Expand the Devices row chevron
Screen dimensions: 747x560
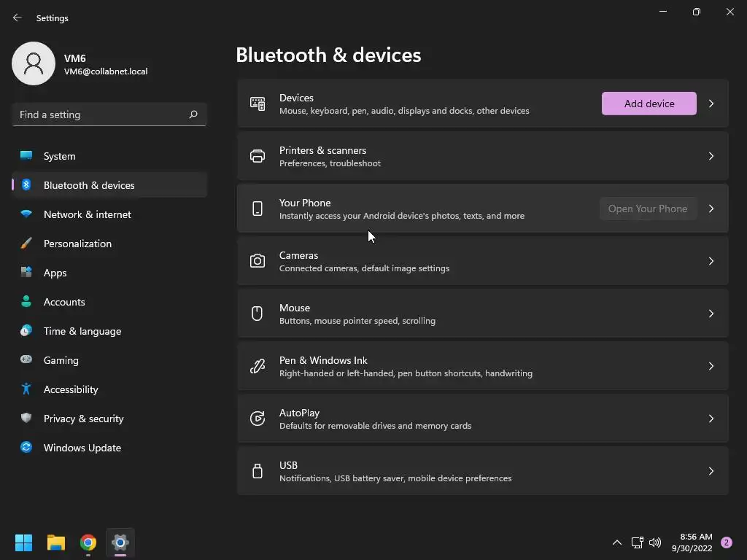pyautogui.click(x=711, y=104)
